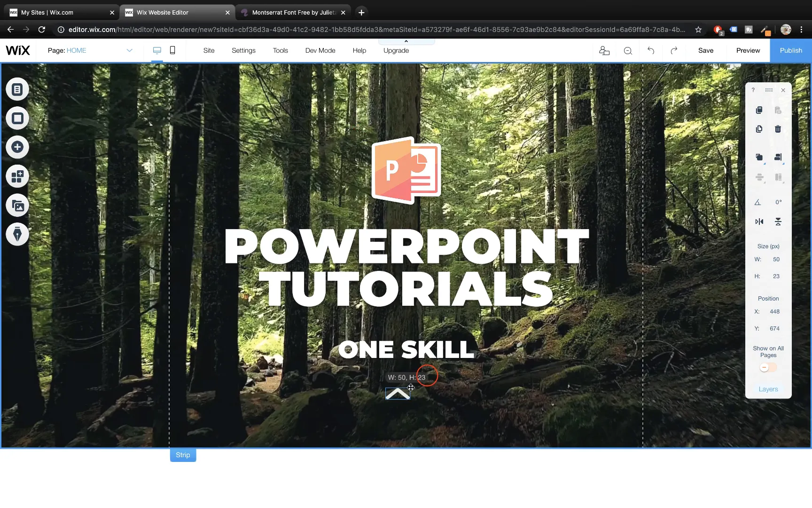Image resolution: width=812 pixels, height=508 pixels.
Task: Close the floating toolbar panel
Action: point(783,90)
